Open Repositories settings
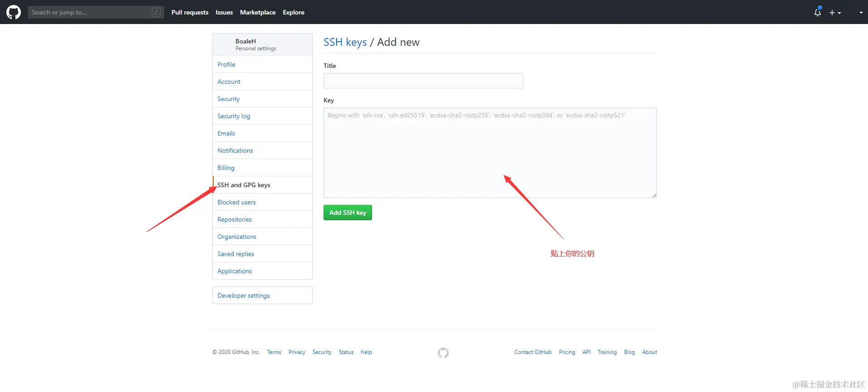The height and width of the screenshot is (392, 868). point(262,219)
